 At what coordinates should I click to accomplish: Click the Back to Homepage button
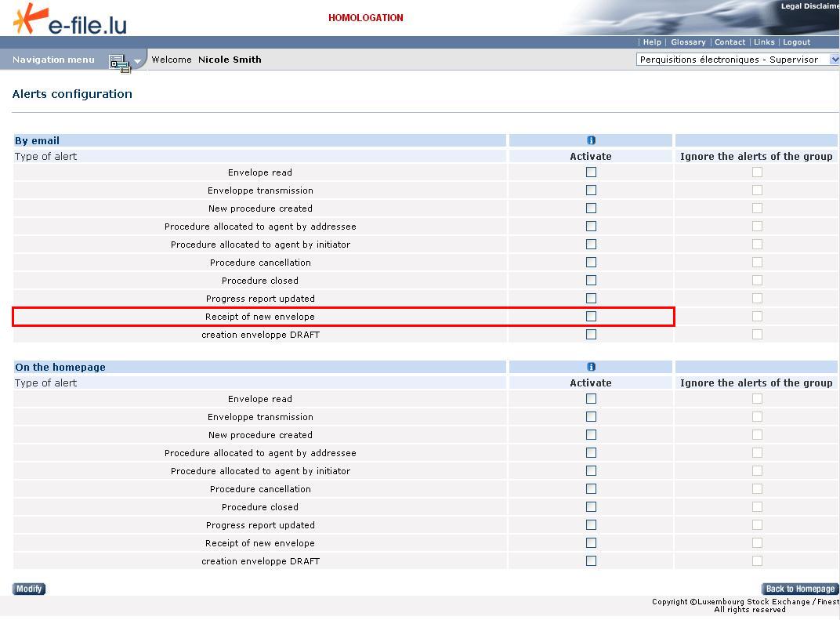800,589
